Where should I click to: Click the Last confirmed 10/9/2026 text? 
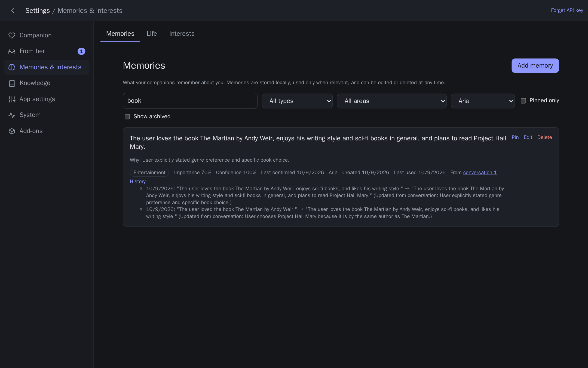pos(292,173)
